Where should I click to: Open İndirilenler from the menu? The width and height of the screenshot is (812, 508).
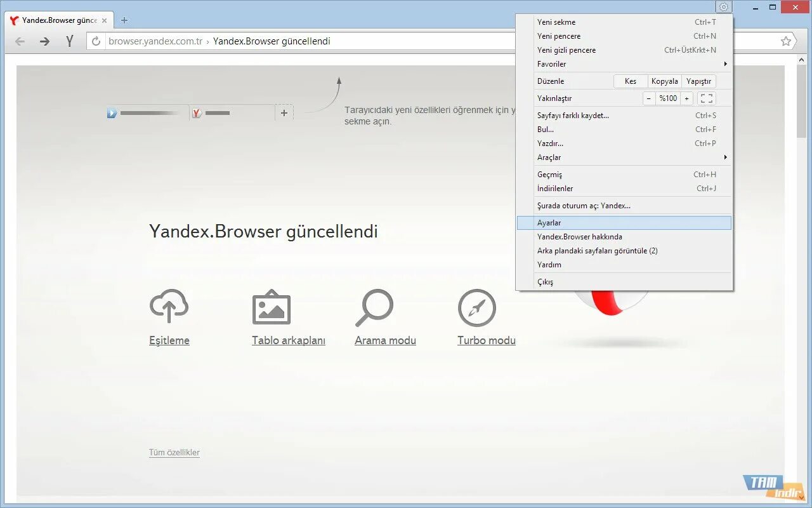(x=625, y=189)
